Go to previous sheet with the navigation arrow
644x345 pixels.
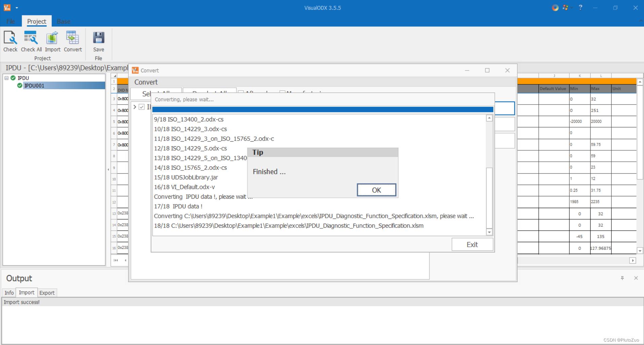click(x=125, y=260)
